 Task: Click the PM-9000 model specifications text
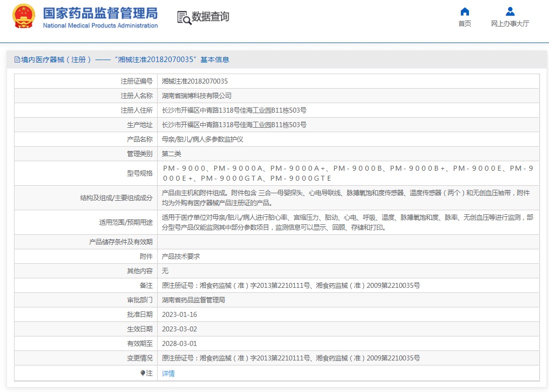point(348,173)
